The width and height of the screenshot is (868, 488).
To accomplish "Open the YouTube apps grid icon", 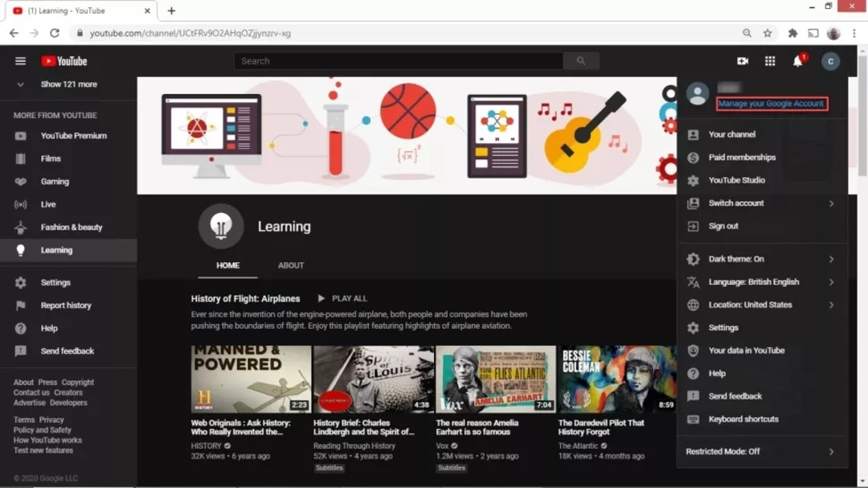I will 770,61.
